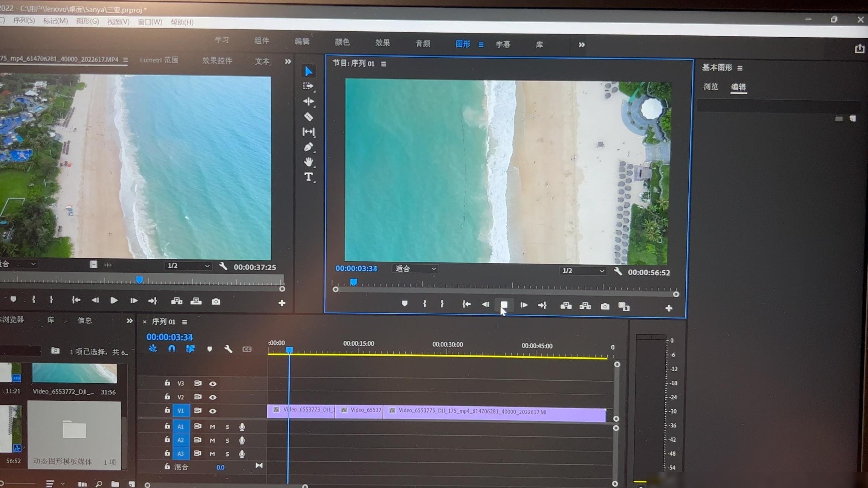Expand the workspace overflow chevrons

(x=582, y=45)
